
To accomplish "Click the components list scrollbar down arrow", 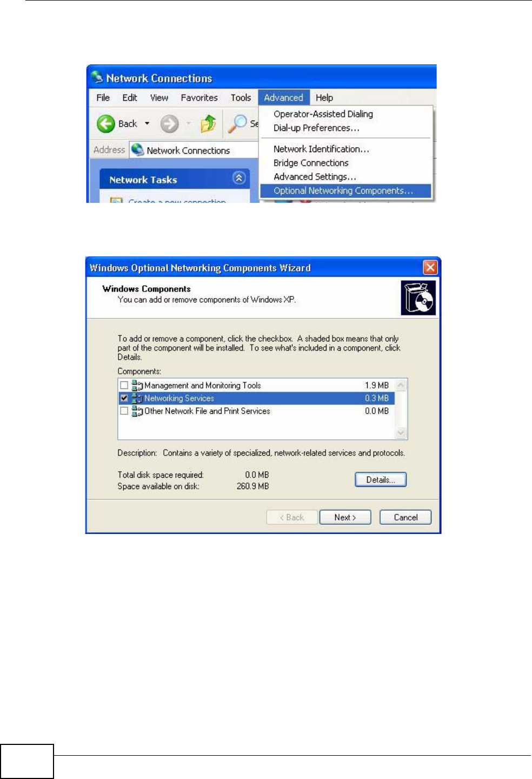I will (401, 432).
